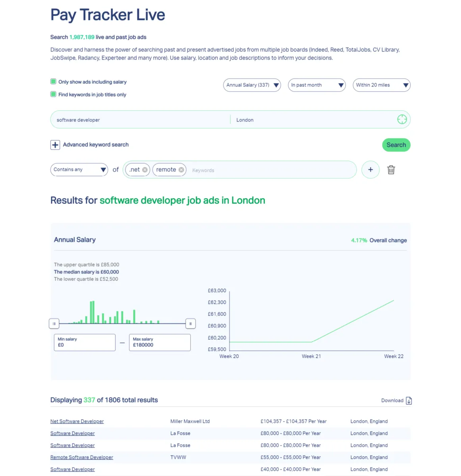Click the round add keyword group button
Viewport: 461px width, 476px height.
tap(370, 170)
